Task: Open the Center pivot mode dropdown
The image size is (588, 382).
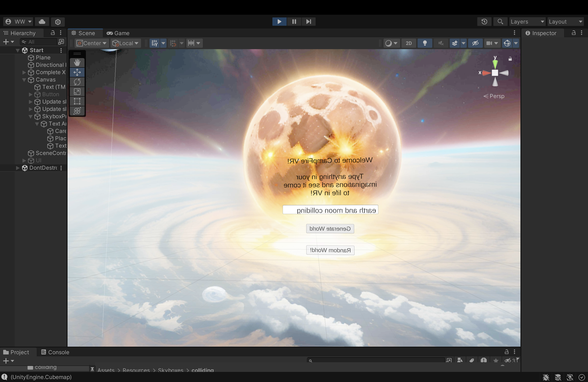Action: 91,43
